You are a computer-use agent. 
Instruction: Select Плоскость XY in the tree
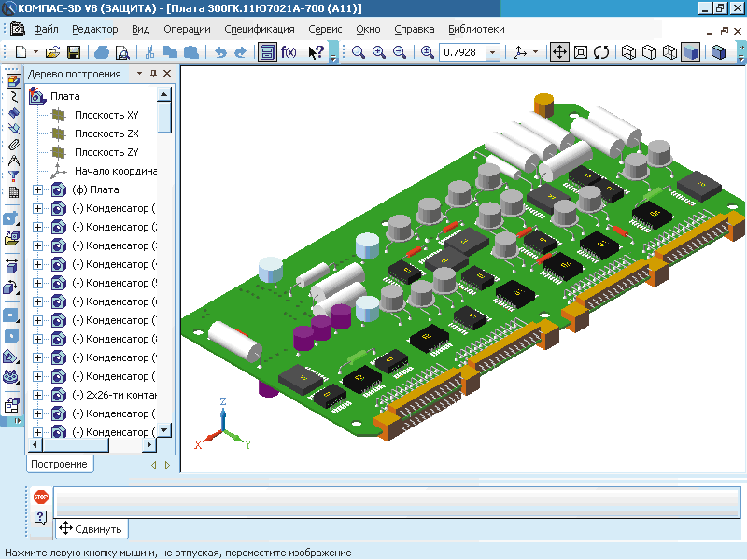pyautogui.click(x=106, y=115)
